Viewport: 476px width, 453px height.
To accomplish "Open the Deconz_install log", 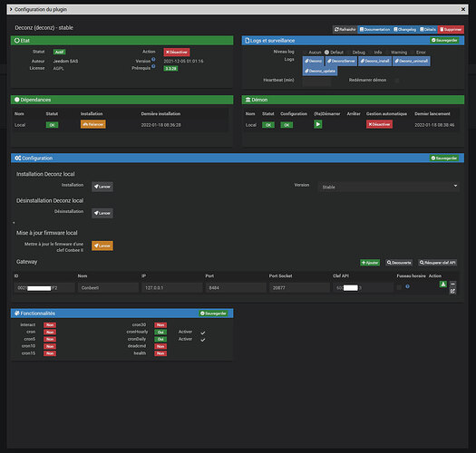I will pyautogui.click(x=375, y=61).
